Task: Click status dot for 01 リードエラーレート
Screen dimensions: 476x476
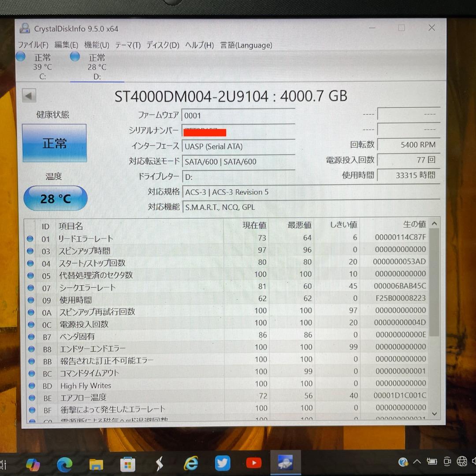Action: coord(30,238)
